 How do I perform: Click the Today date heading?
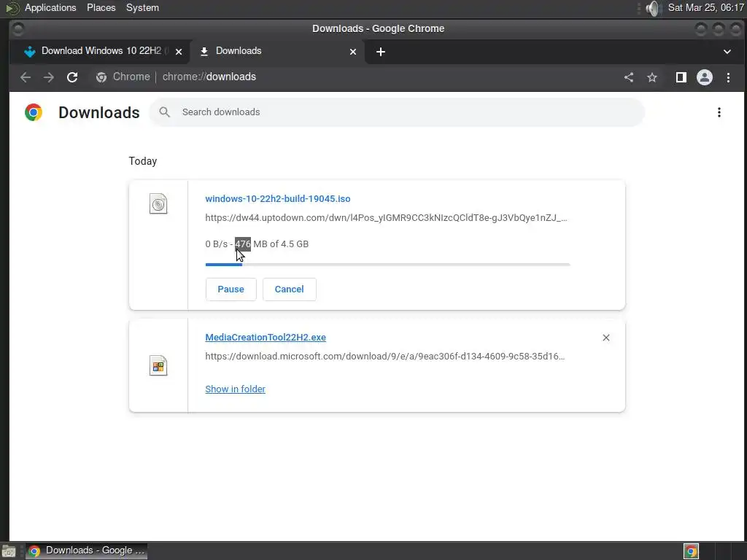pyautogui.click(x=142, y=161)
